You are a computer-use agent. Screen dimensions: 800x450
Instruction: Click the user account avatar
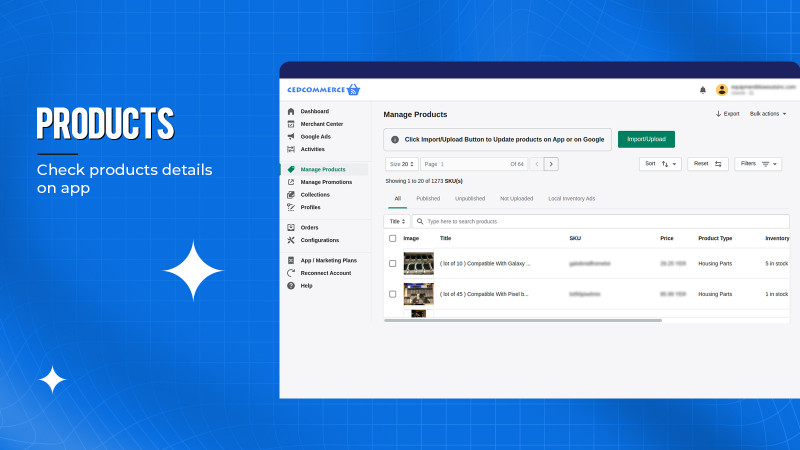point(721,89)
